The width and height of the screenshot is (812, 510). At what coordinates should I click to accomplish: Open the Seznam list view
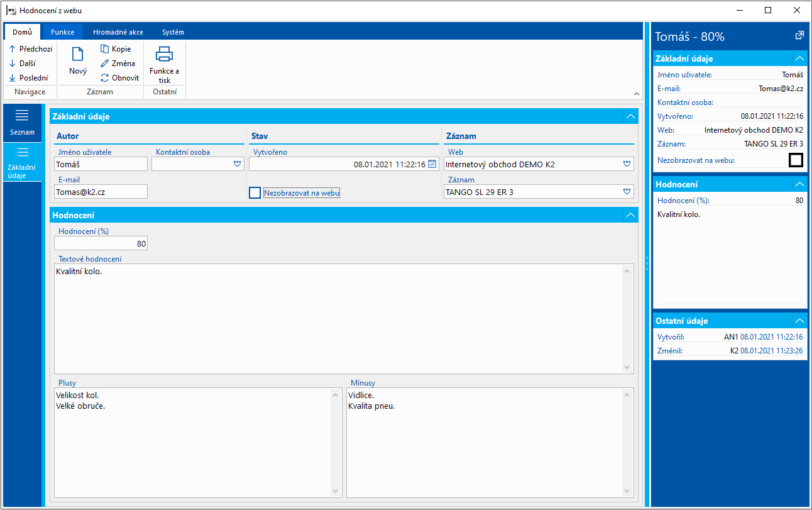click(22, 123)
